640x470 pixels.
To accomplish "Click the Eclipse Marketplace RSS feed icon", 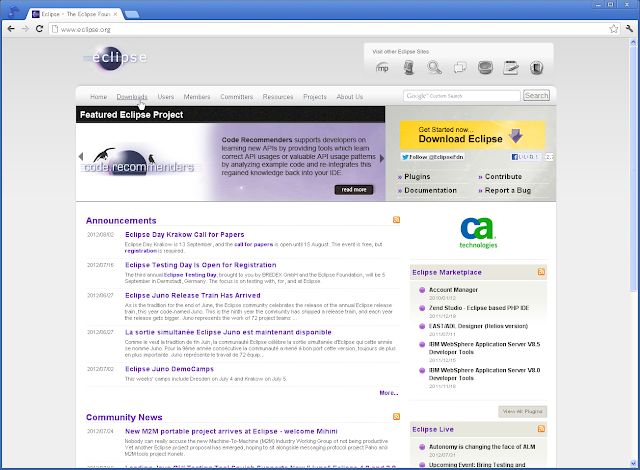I will [x=541, y=272].
